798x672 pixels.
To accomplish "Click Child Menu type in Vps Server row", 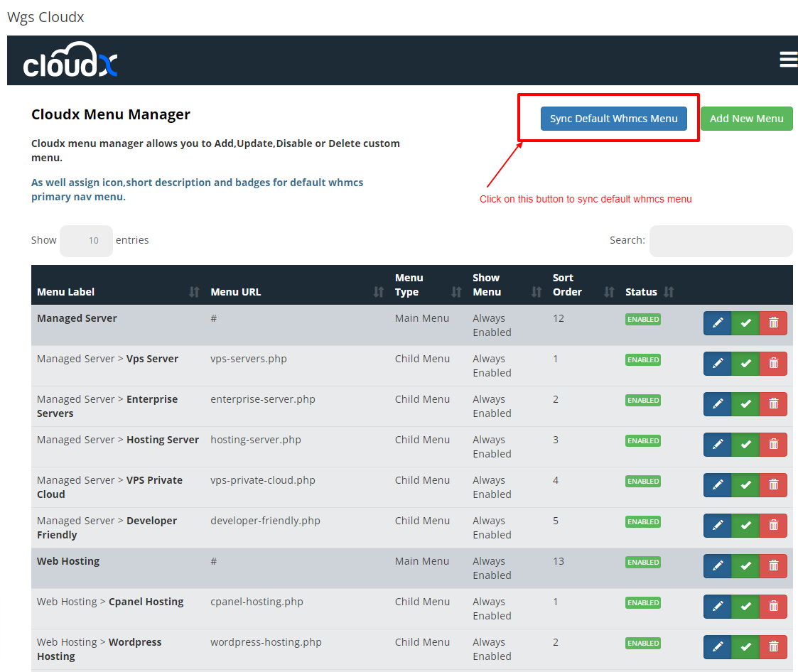I will (422, 359).
